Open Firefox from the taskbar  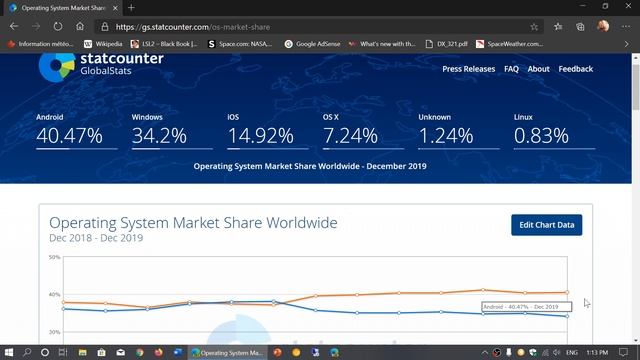coord(159,352)
